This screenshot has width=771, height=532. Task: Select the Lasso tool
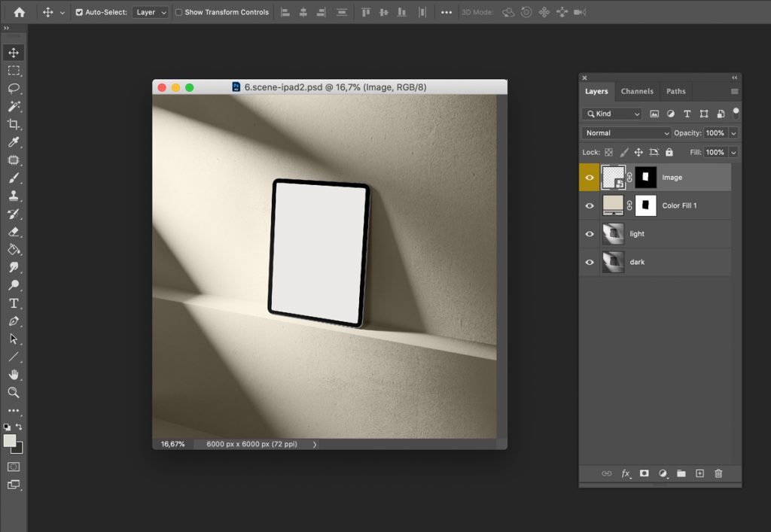(x=14, y=89)
